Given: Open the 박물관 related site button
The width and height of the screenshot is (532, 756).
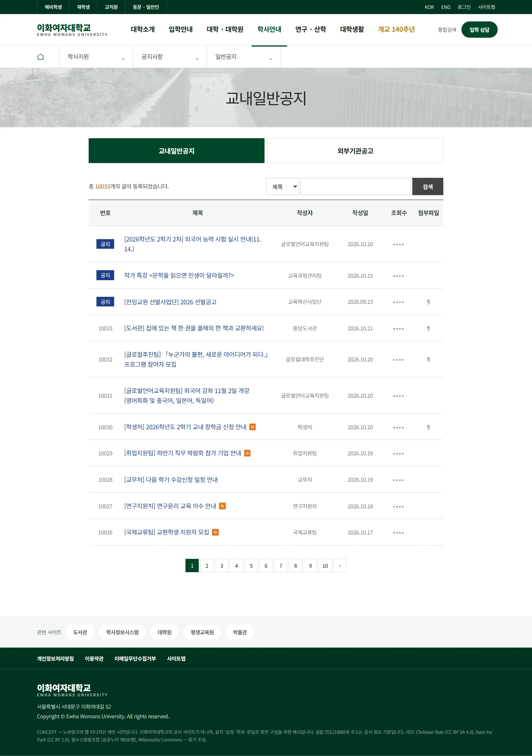Looking at the screenshot, I should (x=240, y=632).
